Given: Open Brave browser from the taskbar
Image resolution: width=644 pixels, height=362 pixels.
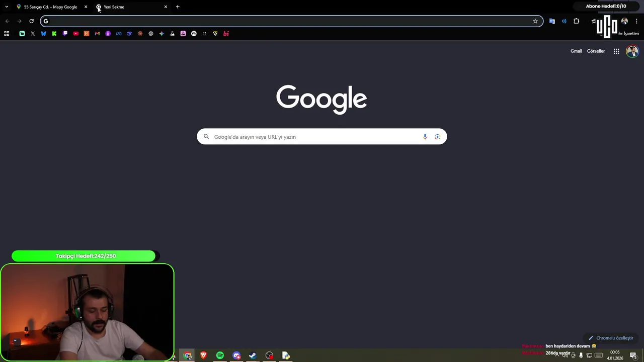Looking at the screenshot, I should point(204,355).
